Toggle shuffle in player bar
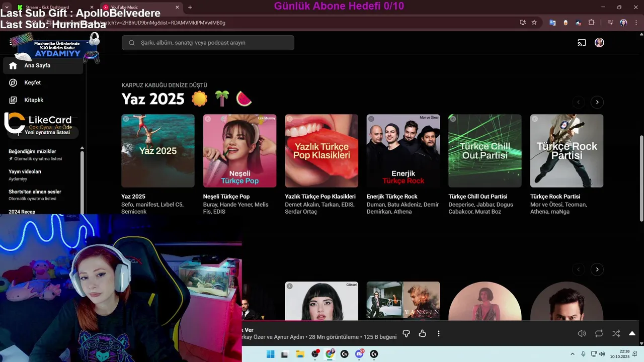This screenshot has width=644, height=362. point(616,333)
